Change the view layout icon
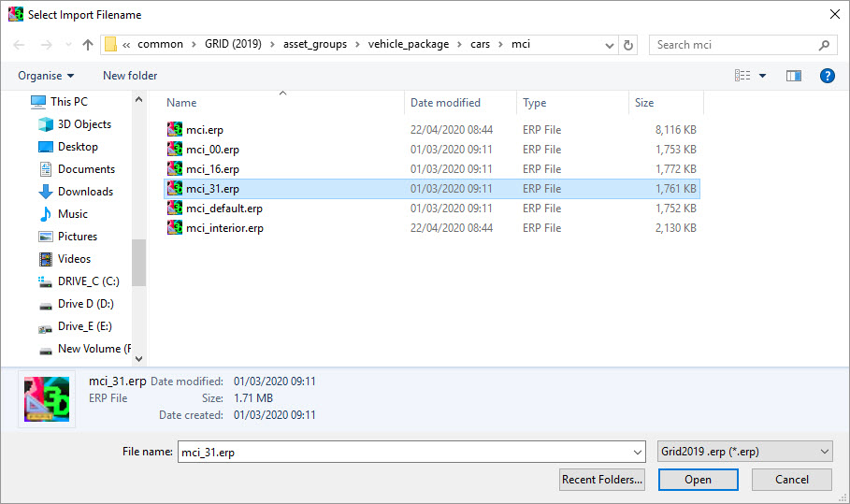The image size is (850, 504). point(742,76)
